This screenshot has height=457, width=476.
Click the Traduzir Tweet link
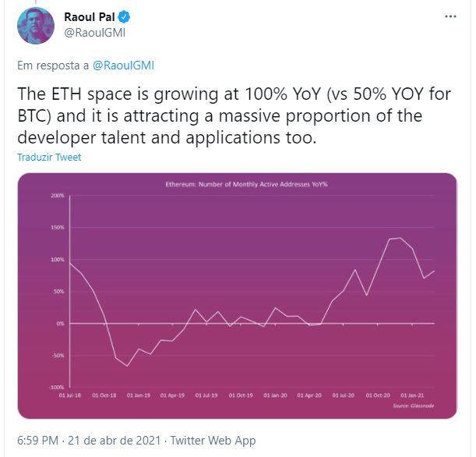pyautogui.click(x=49, y=157)
